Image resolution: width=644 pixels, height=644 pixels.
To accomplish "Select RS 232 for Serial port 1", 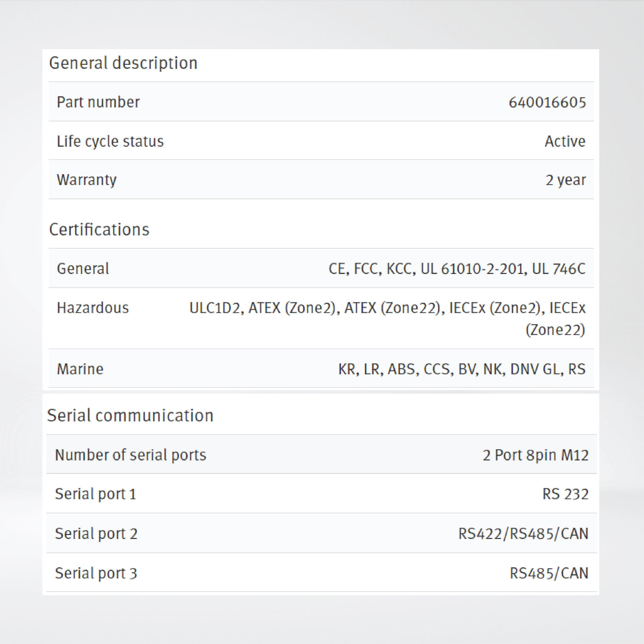I will coord(565,494).
